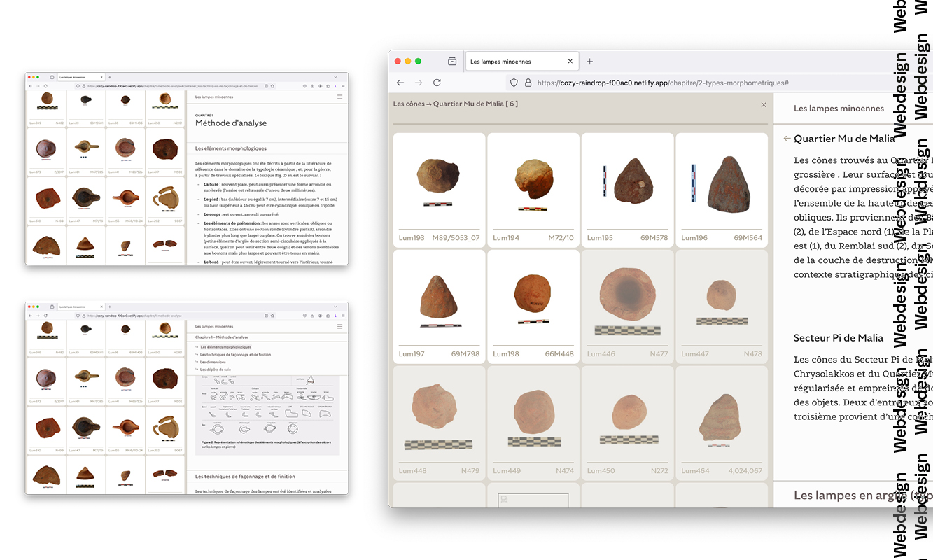The height and width of the screenshot is (560, 933).
Task: Select Les dépôts de suie in the chapter menu
Action: pyautogui.click(x=216, y=370)
